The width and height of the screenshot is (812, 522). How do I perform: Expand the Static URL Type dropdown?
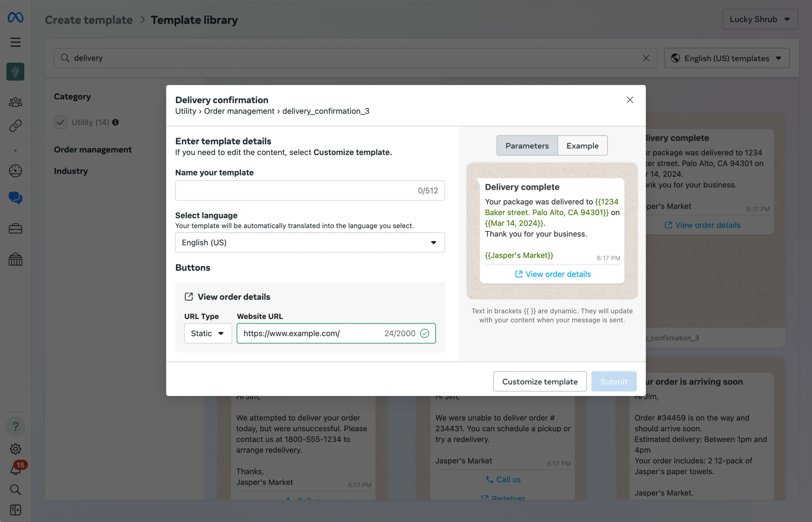[x=207, y=333]
